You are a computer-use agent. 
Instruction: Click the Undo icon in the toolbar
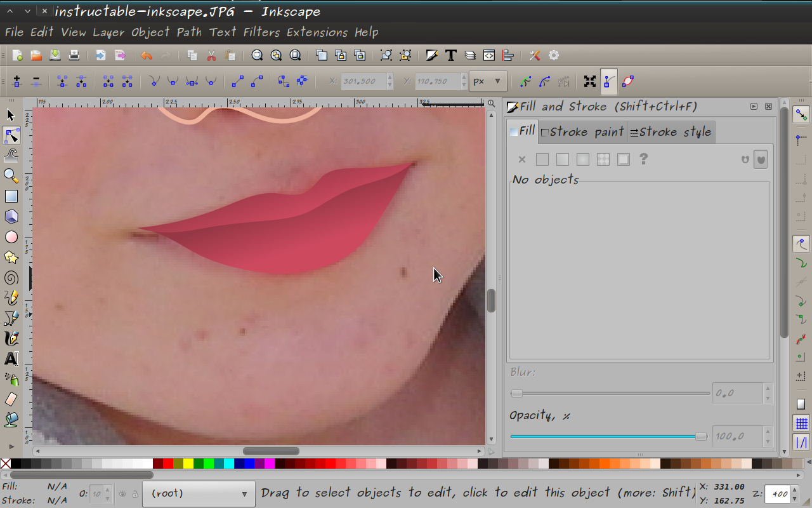click(x=147, y=55)
